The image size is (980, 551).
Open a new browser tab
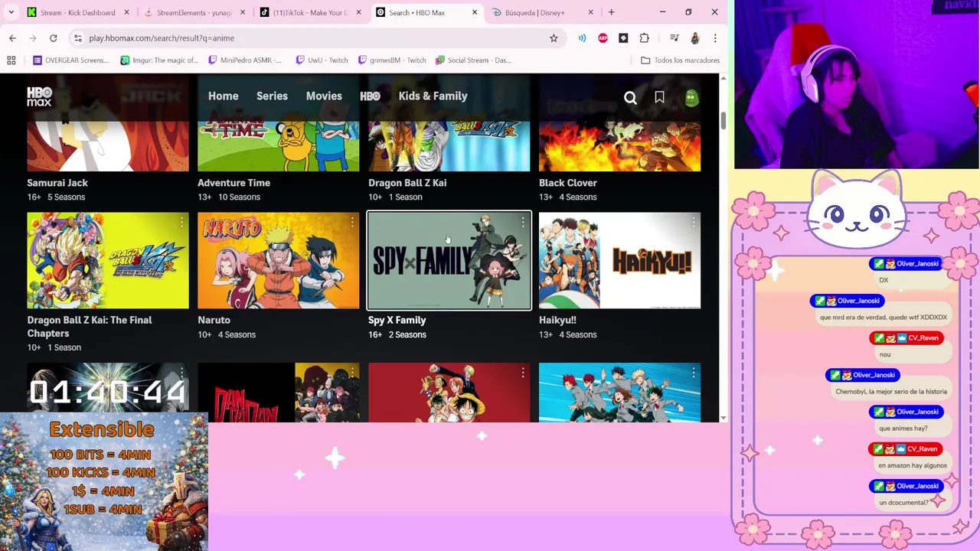611,12
